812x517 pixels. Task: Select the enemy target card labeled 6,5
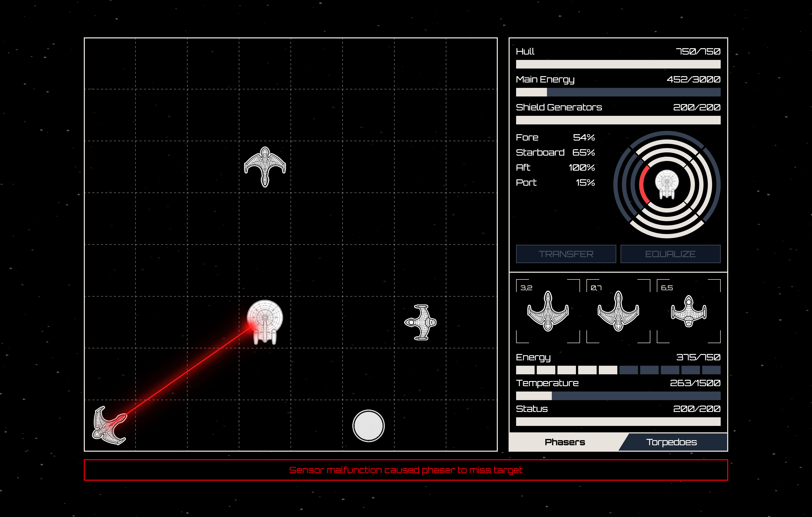688,311
